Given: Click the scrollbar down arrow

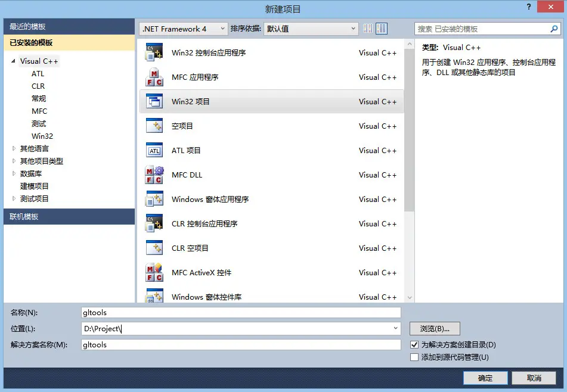Looking at the screenshot, I should click(410, 298).
